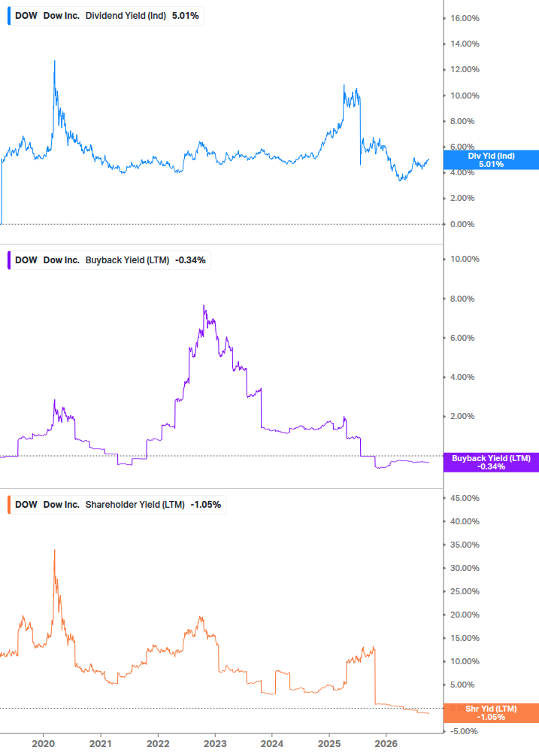Click the 2021 label on the time axis
The image size is (539, 756).
[x=101, y=744]
